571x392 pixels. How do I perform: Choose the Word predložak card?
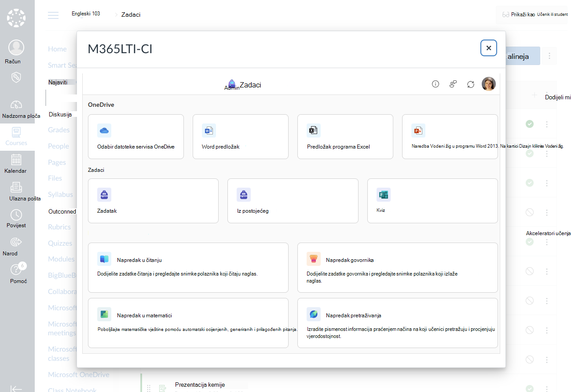pyautogui.click(x=241, y=137)
